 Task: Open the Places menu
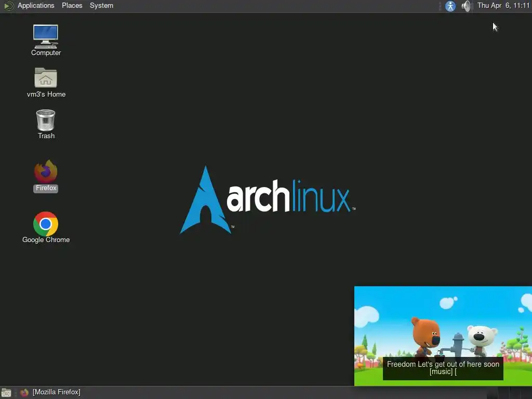coord(72,5)
